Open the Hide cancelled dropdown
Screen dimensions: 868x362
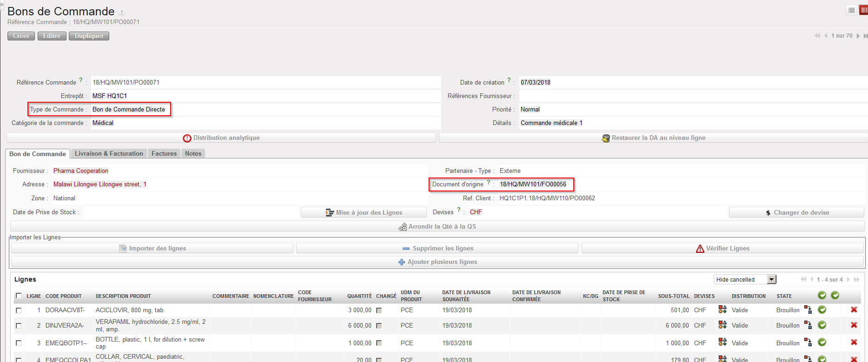tap(772, 279)
